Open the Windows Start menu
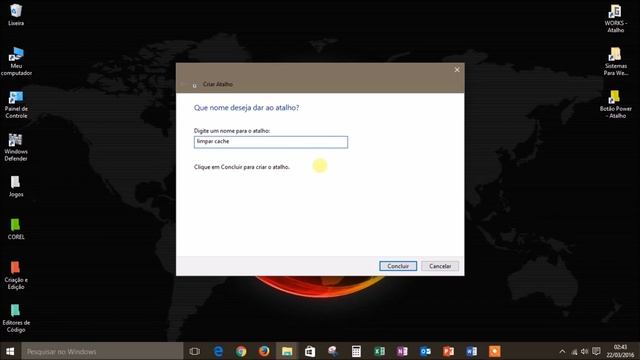Image resolution: width=640 pixels, height=360 pixels. (10, 351)
